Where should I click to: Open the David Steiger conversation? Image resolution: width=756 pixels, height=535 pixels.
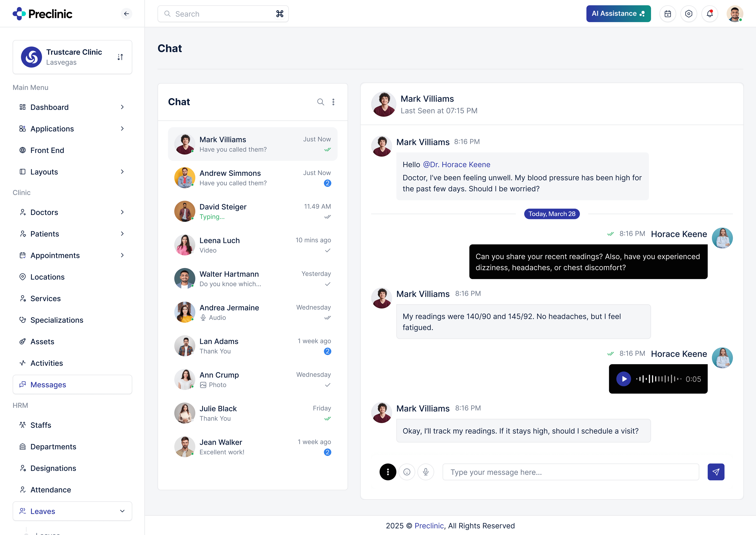[x=253, y=211]
